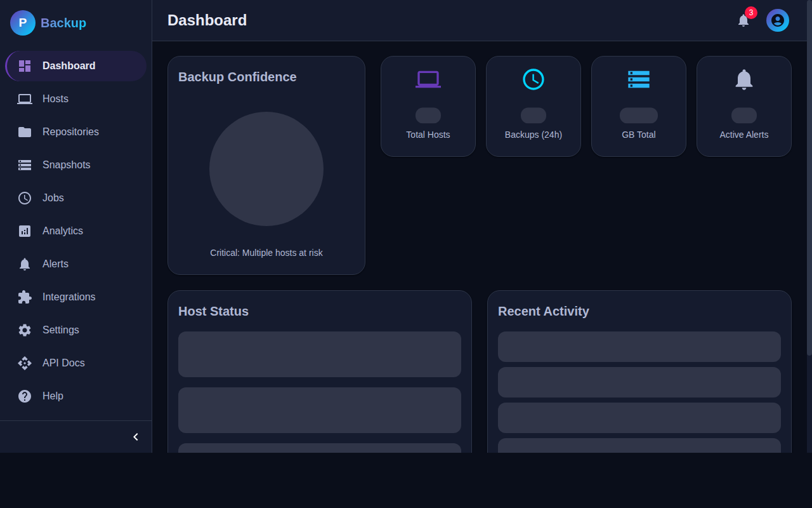
Task: Open Repositories from the sidebar
Action: [x=24, y=131]
